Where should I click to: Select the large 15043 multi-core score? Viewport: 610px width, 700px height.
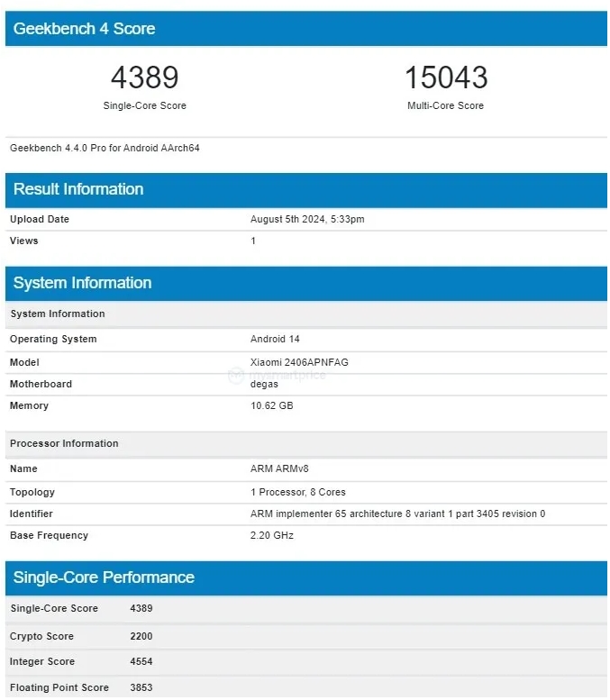point(445,77)
